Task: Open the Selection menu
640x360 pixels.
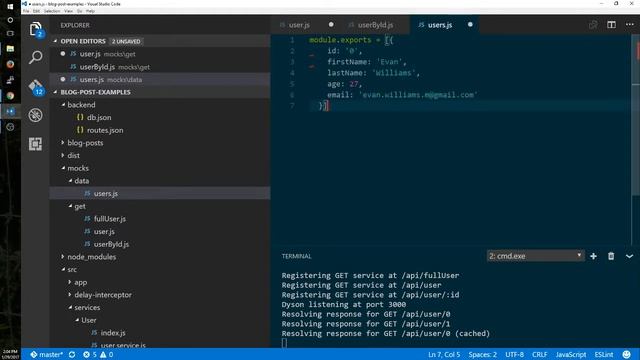Action: (52, 11)
